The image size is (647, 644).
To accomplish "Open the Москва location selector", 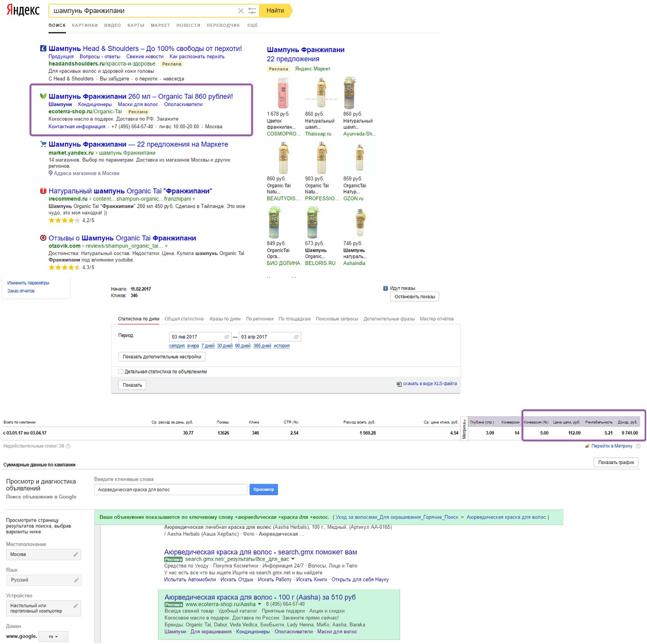I will pos(43,555).
